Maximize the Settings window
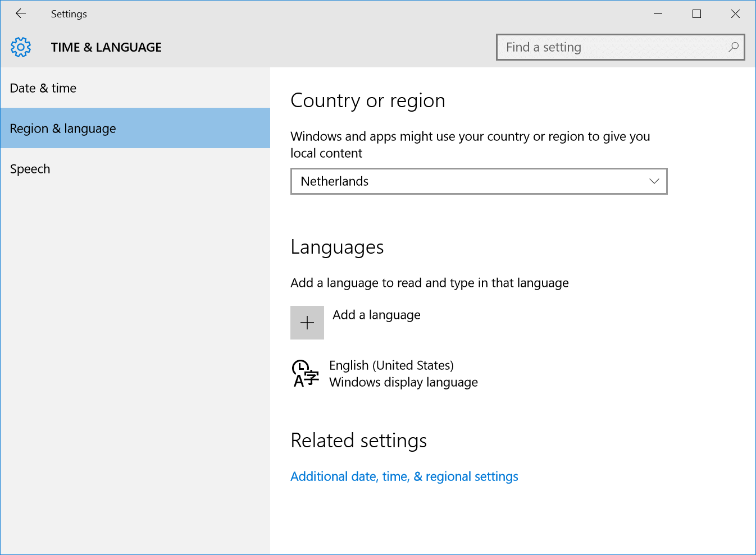This screenshot has width=756, height=555. tap(696, 13)
